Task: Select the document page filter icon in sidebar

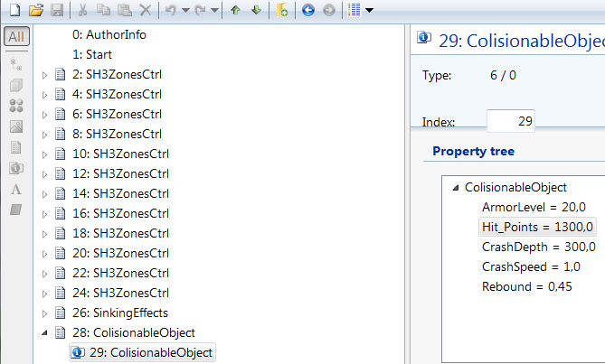Action: (16, 147)
